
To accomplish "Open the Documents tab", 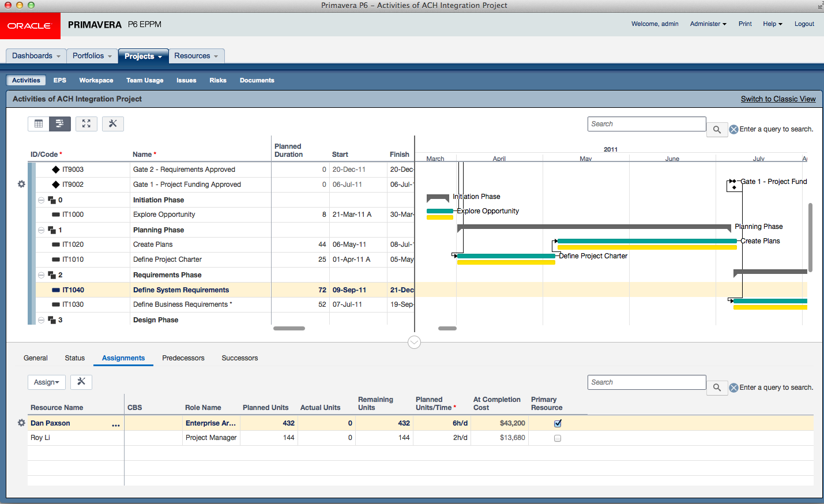I will 257,80.
